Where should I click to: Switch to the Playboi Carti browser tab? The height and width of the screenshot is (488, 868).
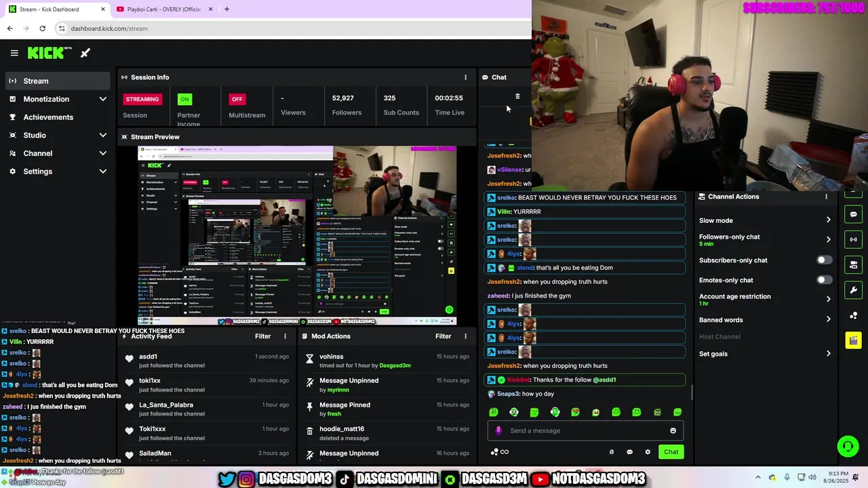164,9
